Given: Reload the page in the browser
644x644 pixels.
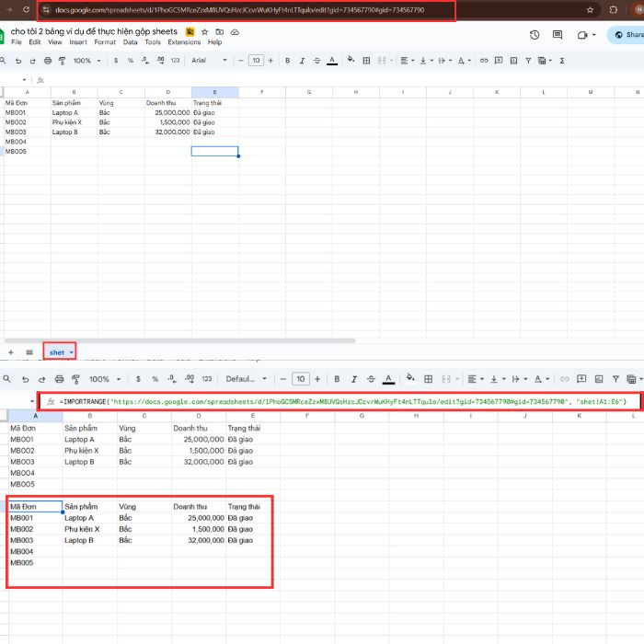Looking at the screenshot, I should pos(27,9).
